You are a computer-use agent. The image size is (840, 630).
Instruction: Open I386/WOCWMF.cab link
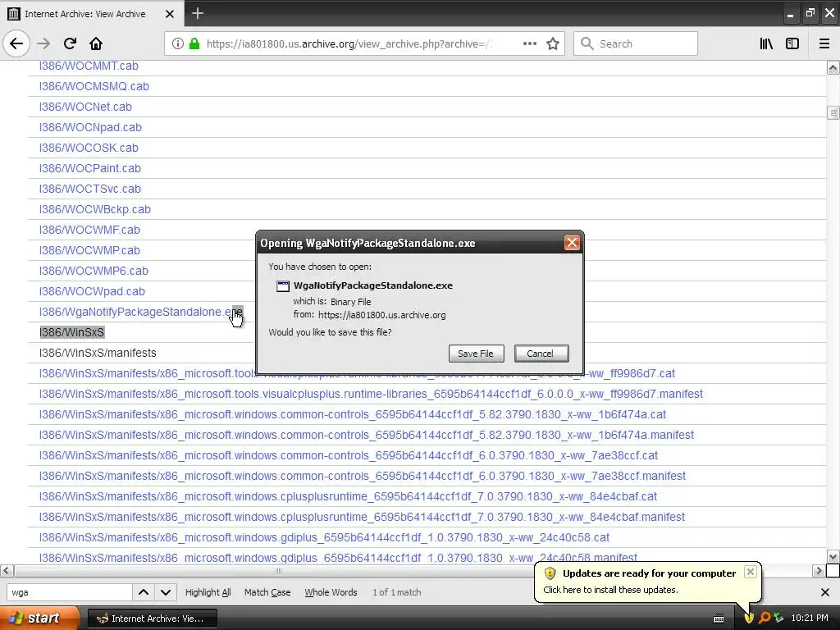pyautogui.click(x=89, y=230)
